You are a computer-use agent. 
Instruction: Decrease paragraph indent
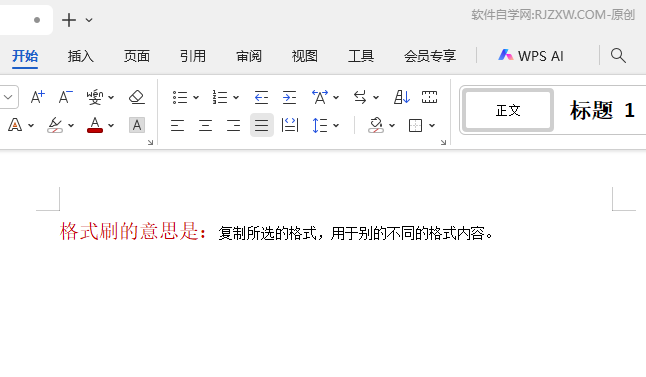pyautogui.click(x=261, y=97)
